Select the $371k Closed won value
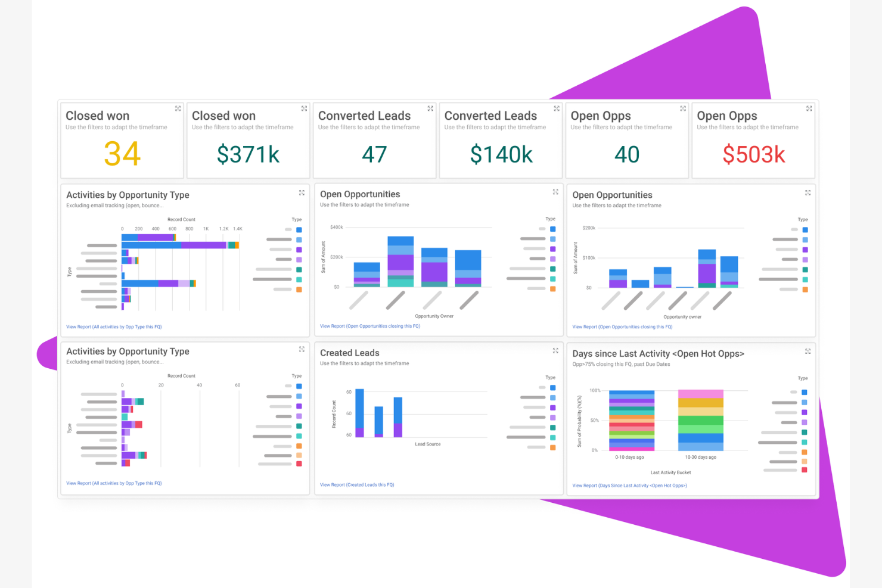882x588 pixels. 248,154
